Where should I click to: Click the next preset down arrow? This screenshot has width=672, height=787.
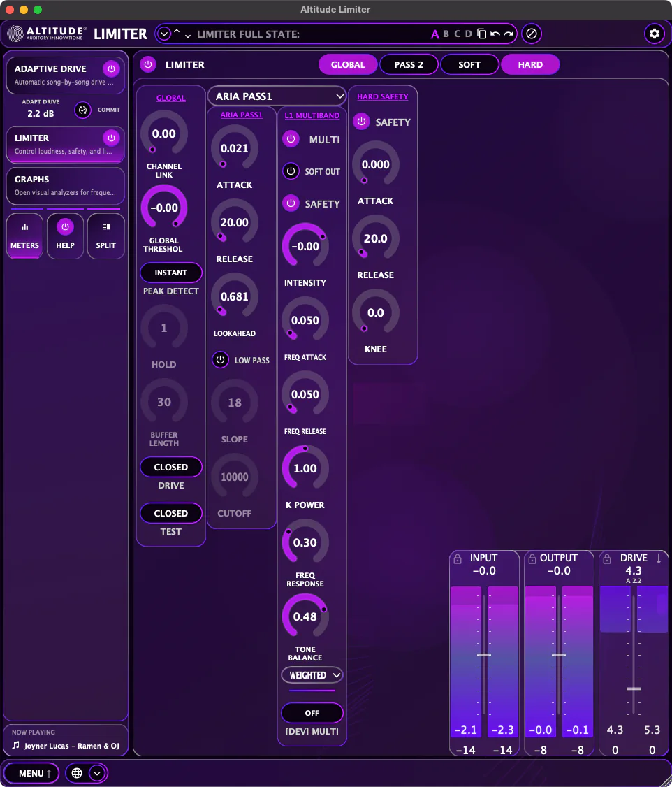click(x=188, y=36)
